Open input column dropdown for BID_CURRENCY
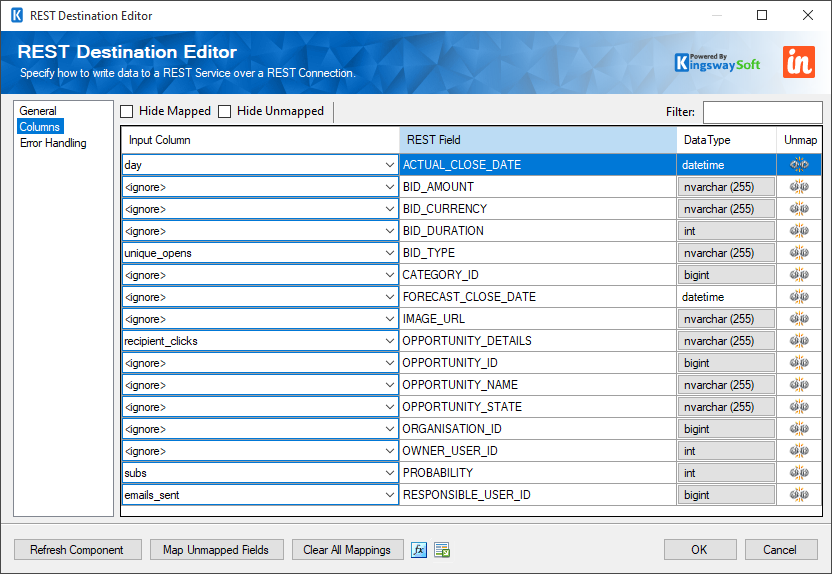 [389, 209]
